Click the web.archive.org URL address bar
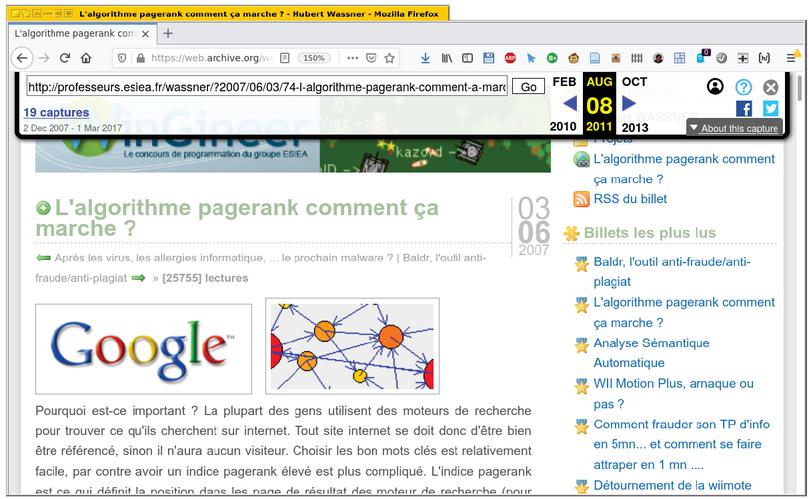The height and width of the screenshot is (499, 809). tap(212, 58)
